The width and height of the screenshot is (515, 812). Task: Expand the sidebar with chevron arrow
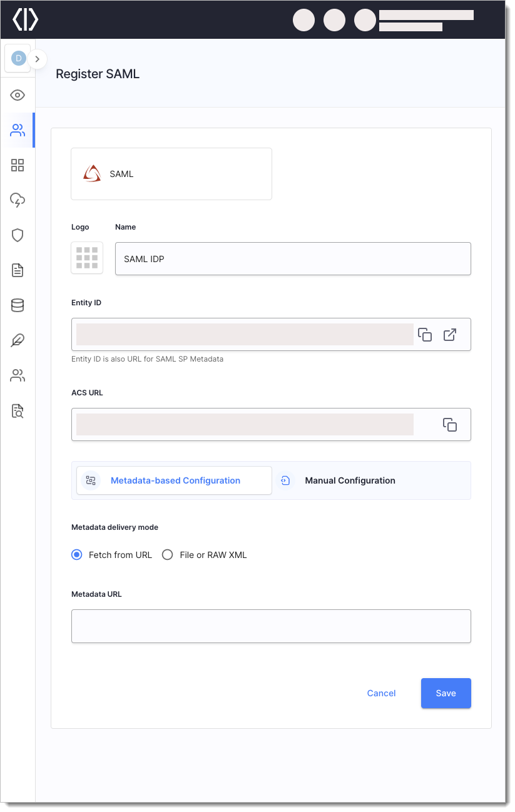tap(38, 59)
